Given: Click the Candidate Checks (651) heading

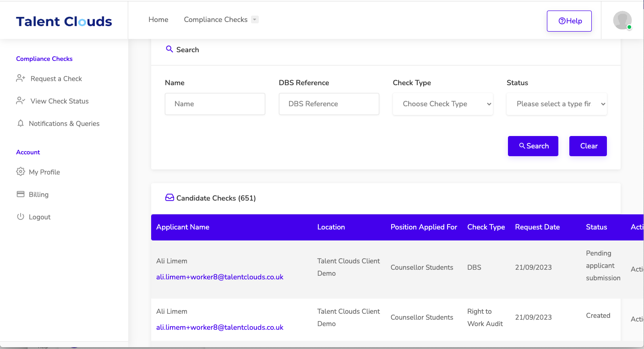Looking at the screenshot, I should (216, 198).
